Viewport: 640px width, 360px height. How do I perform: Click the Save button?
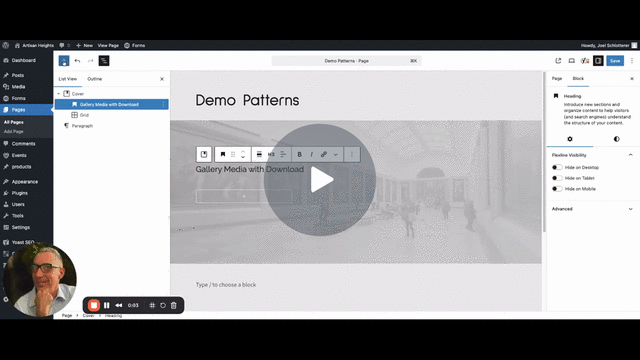[615, 61]
